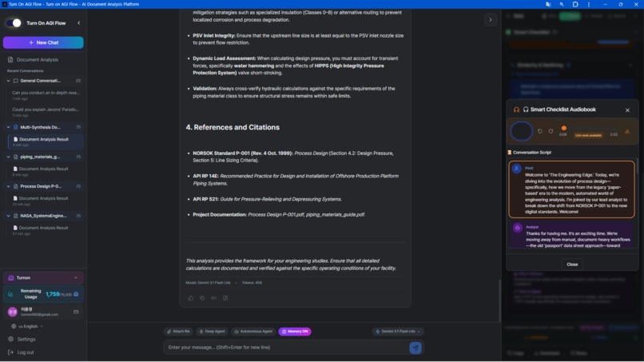Screen dimensions: 644x362
Task: Play the audiobook with the round play button
Action: pos(521,132)
